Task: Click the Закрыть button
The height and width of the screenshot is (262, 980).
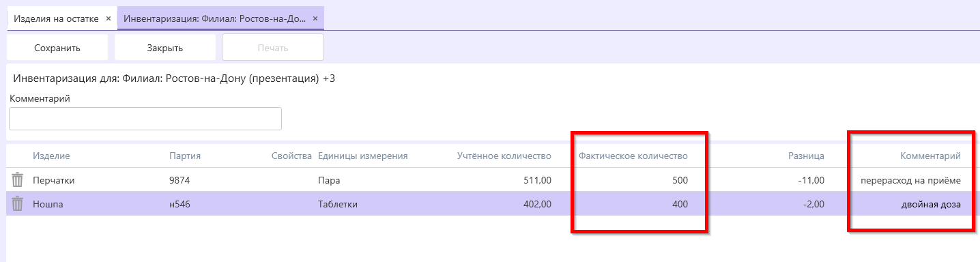Action: [164, 48]
